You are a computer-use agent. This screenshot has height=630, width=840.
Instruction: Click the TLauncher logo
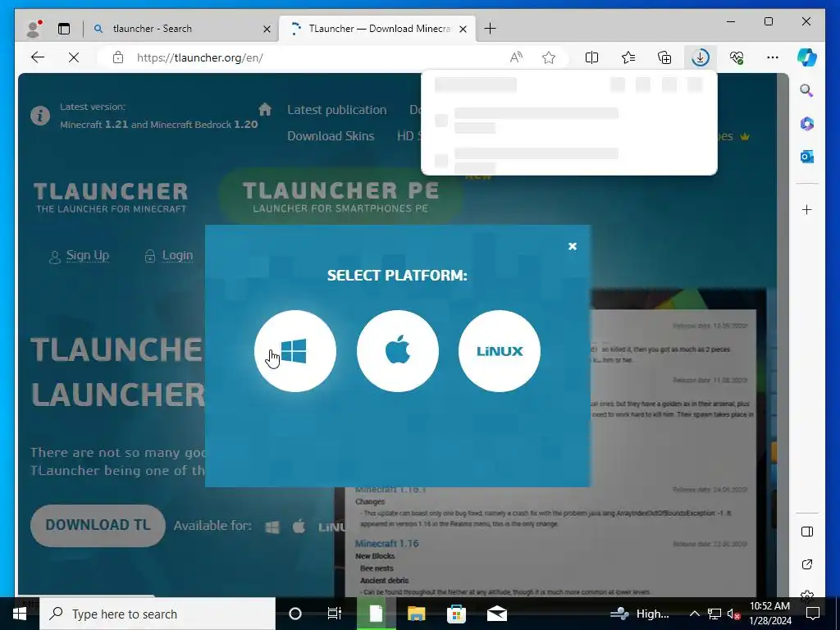(111, 198)
